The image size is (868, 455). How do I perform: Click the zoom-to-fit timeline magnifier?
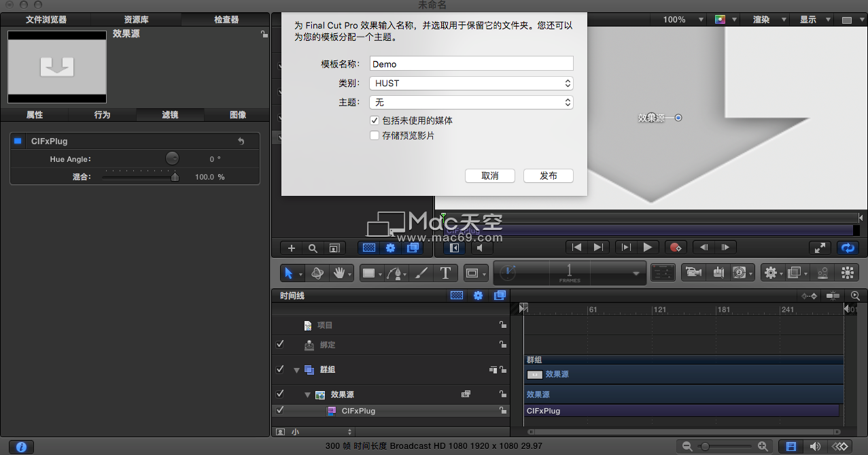[x=855, y=296]
